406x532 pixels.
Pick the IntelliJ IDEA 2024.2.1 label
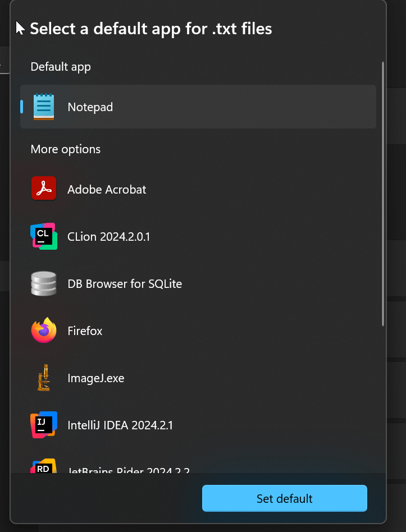(120, 425)
